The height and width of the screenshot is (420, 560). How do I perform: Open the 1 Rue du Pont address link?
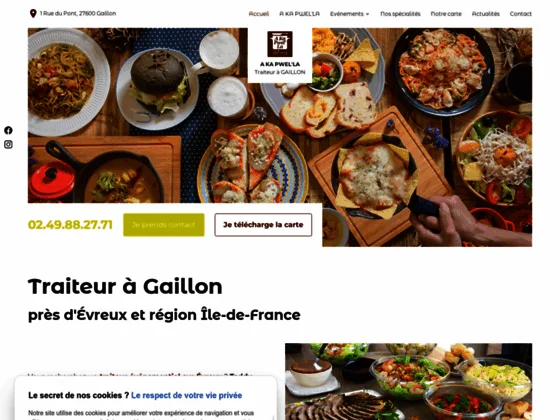pos(78,13)
